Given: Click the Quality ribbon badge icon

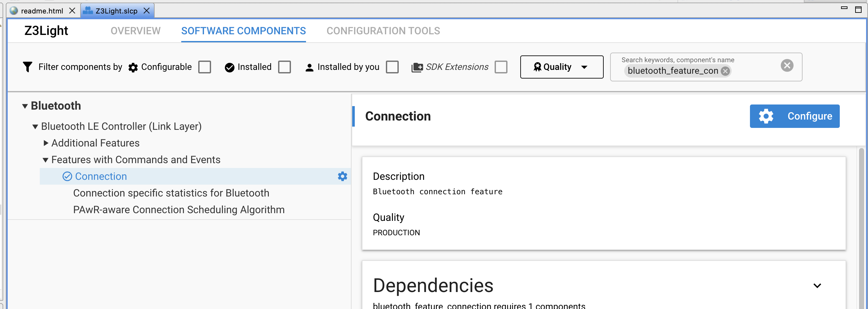Looking at the screenshot, I should [537, 67].
